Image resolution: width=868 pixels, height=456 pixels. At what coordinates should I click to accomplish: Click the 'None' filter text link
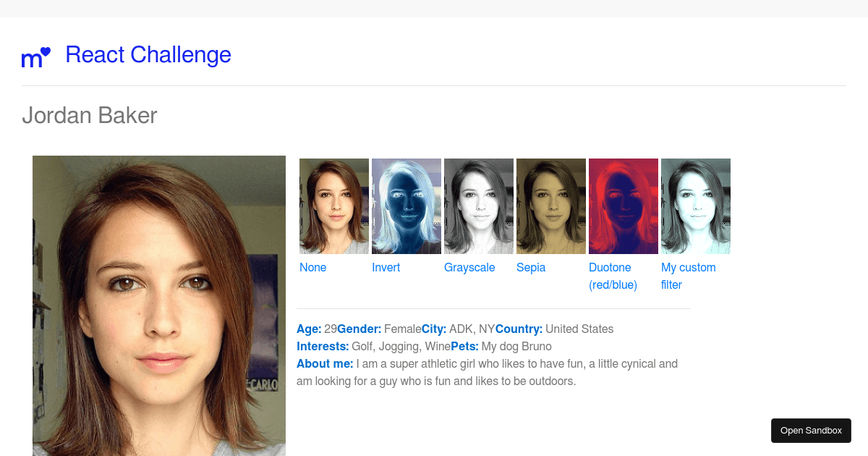tap(313, 268)
